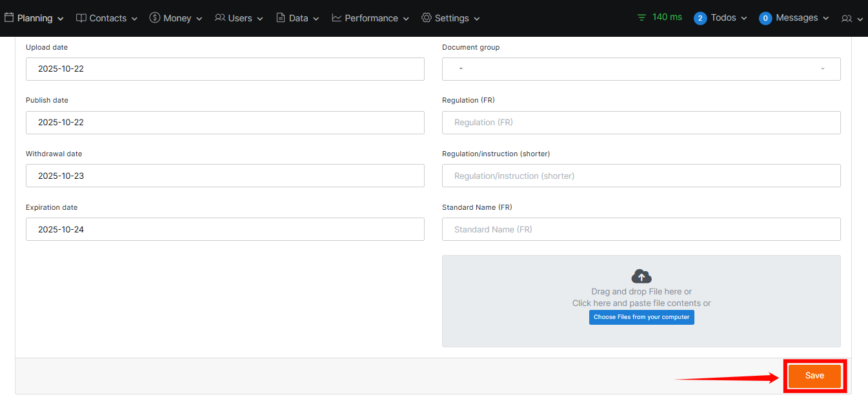
Task: Click Choose Files from your computer
Action: [x=641, y=317]
